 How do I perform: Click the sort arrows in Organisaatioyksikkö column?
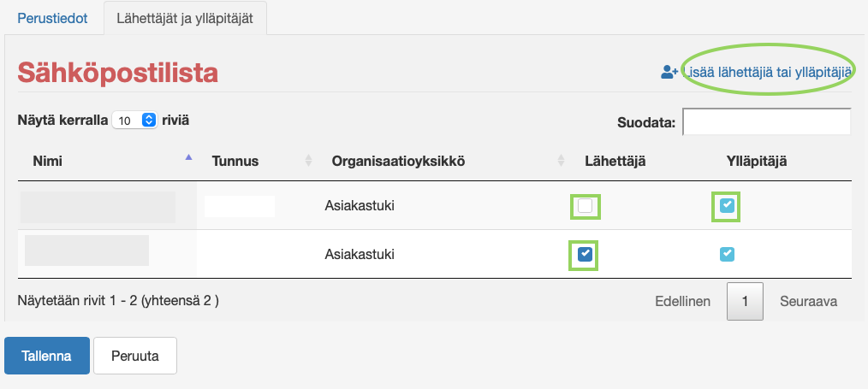pos(562,161)
